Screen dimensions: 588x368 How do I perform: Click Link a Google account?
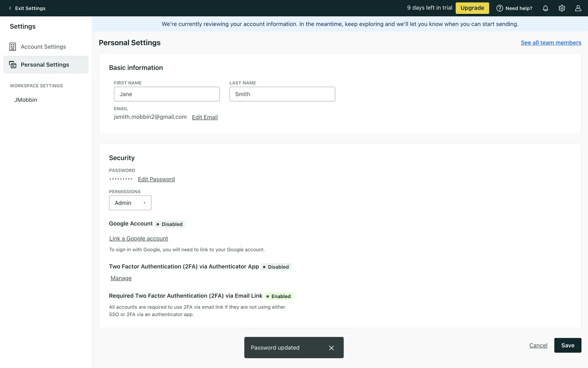coord(138,239)
